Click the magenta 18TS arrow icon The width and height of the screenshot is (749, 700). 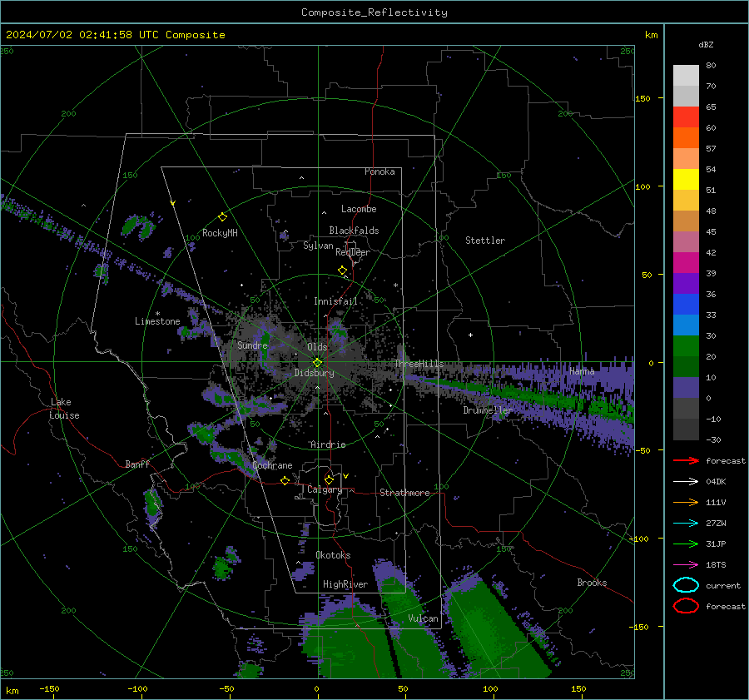click(x=686, y=565)
